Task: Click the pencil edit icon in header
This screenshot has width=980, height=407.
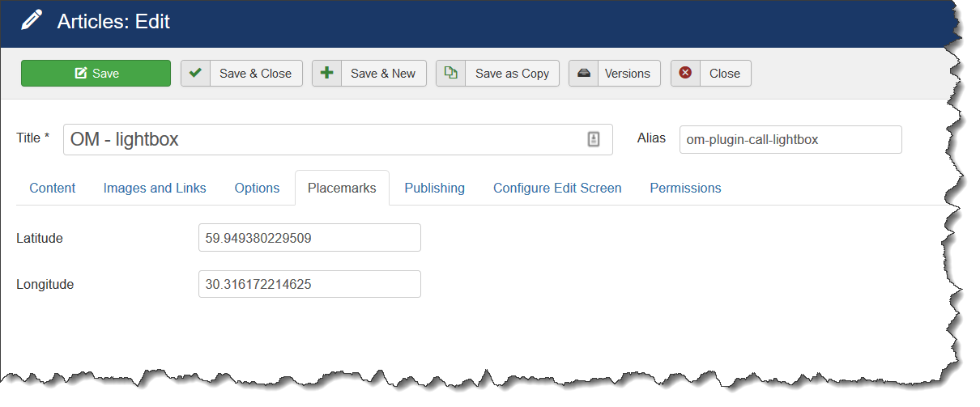Action: 32,21
